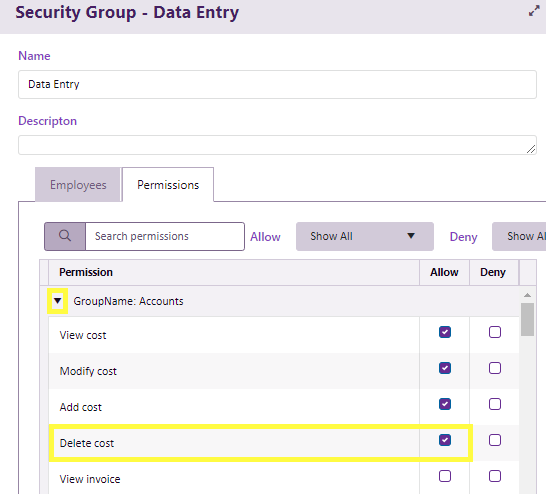Click the expand dialog arrows icon
The height and width of the screenshot is (494, 546).
[534, 11]
